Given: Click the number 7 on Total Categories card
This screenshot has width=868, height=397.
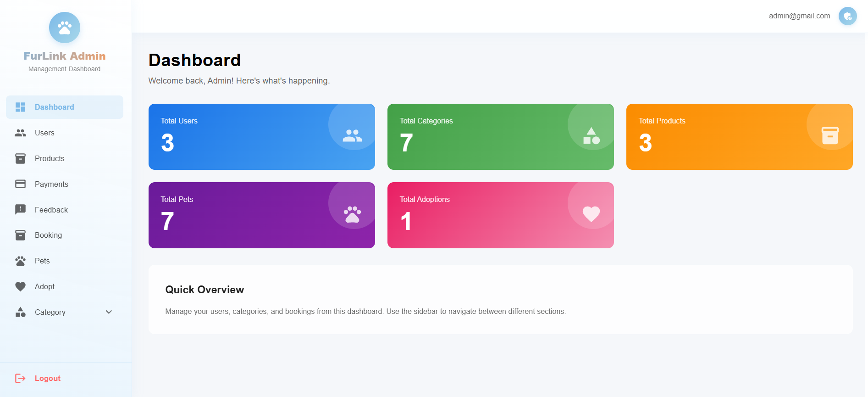Looking at the screenshot, I should click(407, 143).
